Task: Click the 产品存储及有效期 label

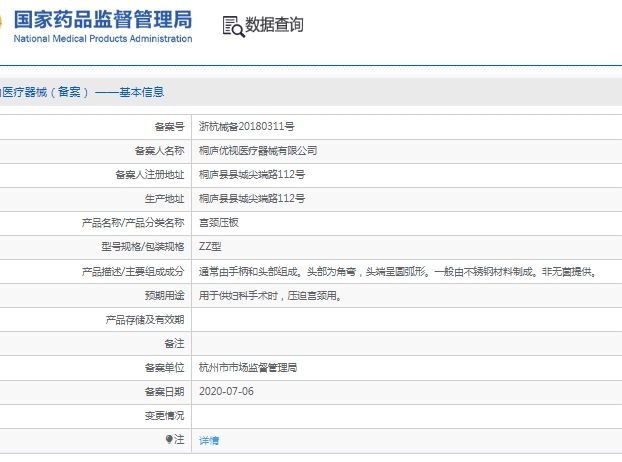Action: [145, 320]
